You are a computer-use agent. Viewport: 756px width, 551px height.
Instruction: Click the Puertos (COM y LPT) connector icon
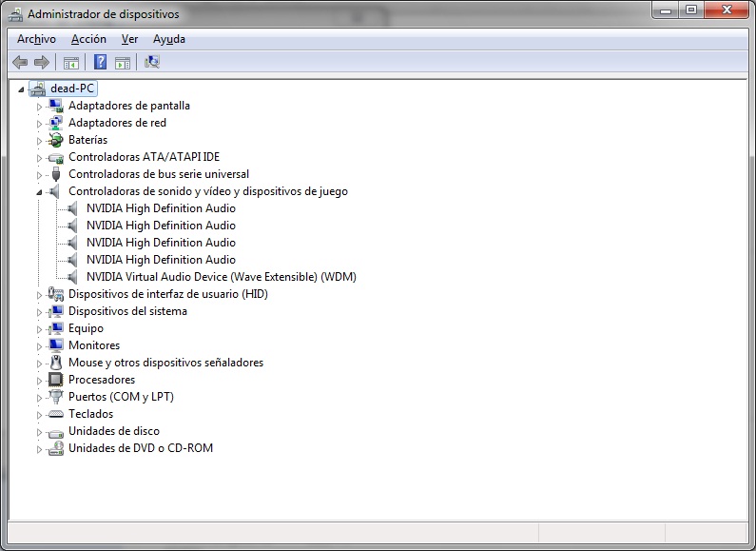(56, 397)
